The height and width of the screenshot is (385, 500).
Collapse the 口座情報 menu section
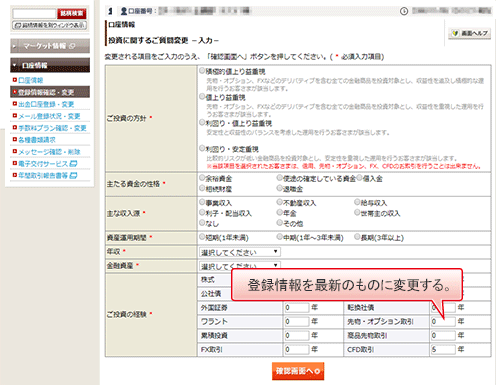tap(50, 65)
